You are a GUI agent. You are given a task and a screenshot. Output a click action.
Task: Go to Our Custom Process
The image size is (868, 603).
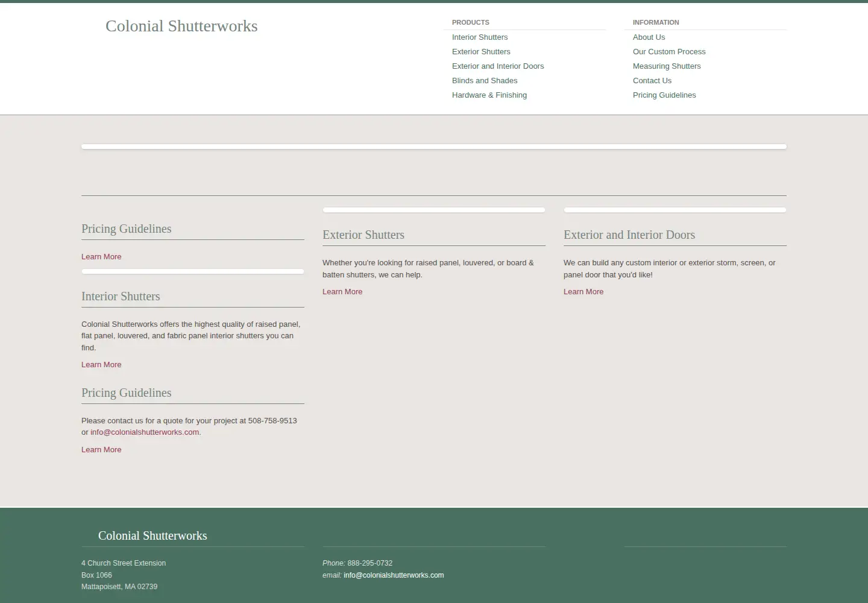669,51
